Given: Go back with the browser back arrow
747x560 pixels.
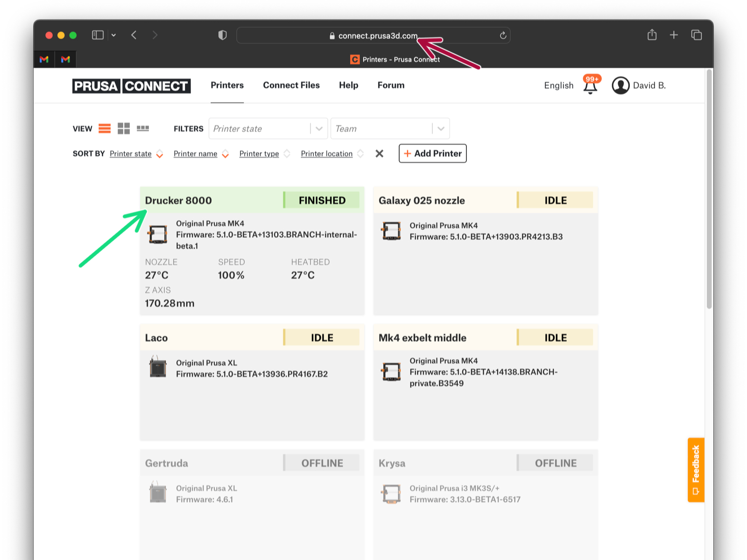Looking at the screenshot, I should point(134,35).
